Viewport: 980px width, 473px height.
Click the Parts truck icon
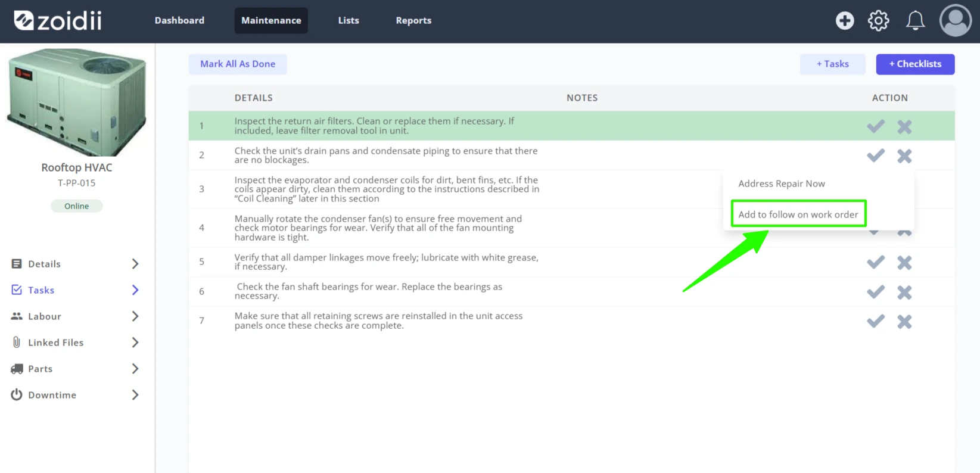(x=17, y=369)
